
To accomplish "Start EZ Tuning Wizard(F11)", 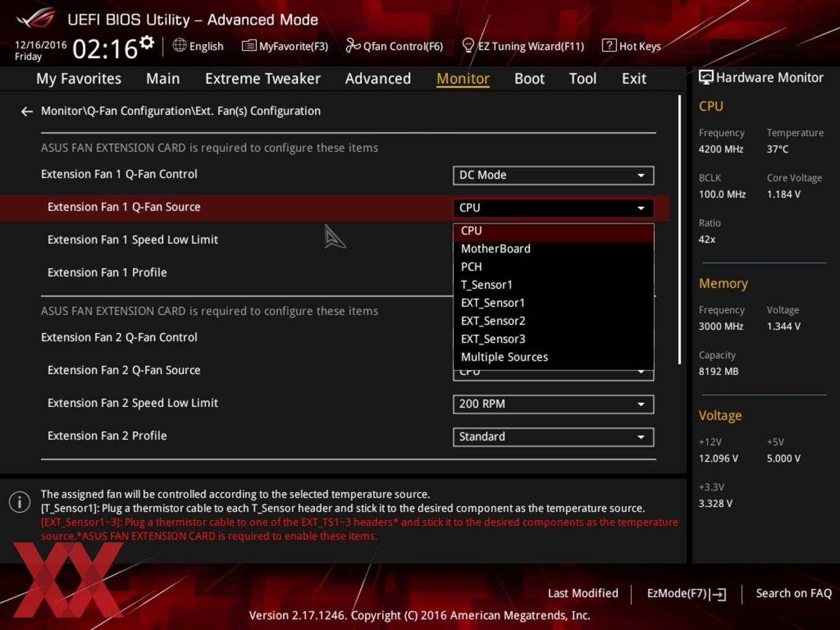I will [x=523, y=46].
